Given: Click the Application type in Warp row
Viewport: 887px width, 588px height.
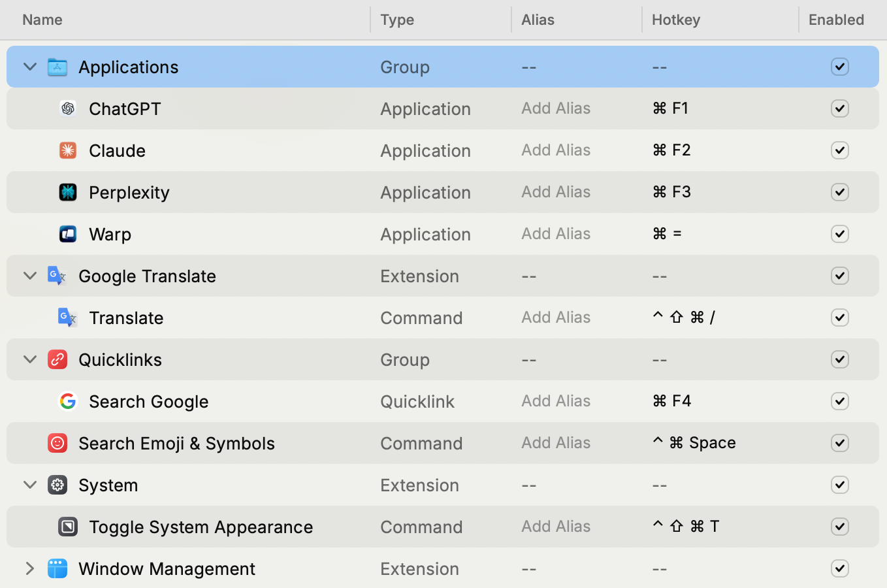Looking at the screenshot, I should point(425,234).
